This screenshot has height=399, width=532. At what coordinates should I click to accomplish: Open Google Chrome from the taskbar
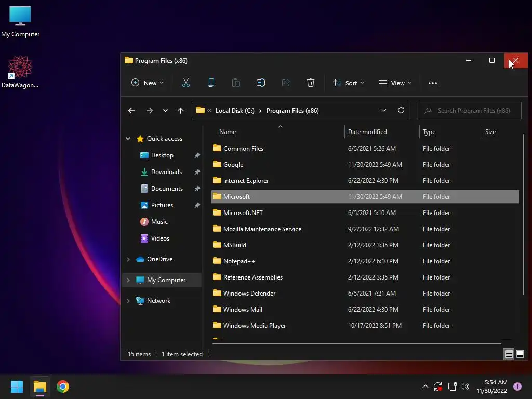coord(63,387)
